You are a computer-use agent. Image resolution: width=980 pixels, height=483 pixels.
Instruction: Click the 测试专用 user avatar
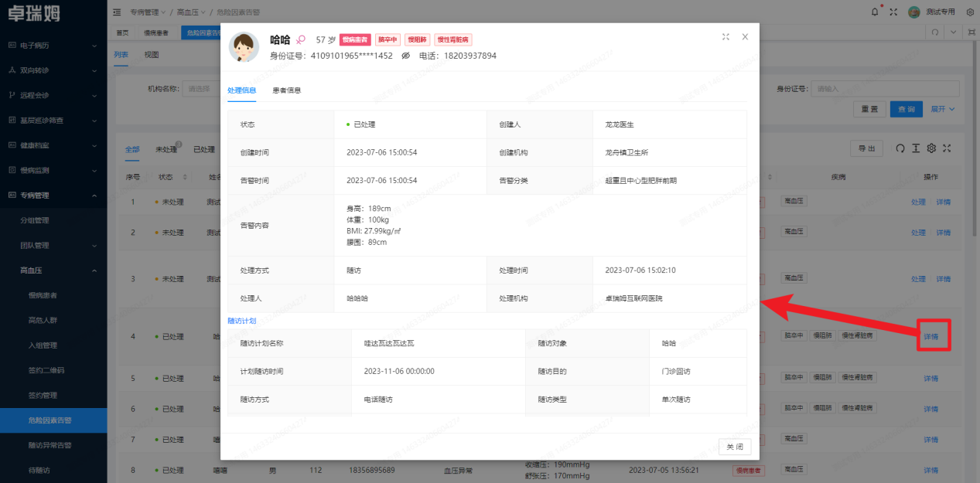click(x=913, y=12)
